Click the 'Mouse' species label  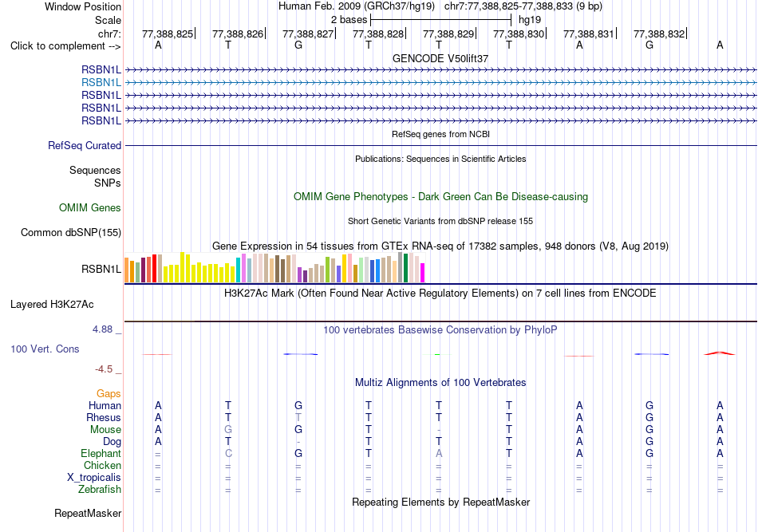(105, 430)
